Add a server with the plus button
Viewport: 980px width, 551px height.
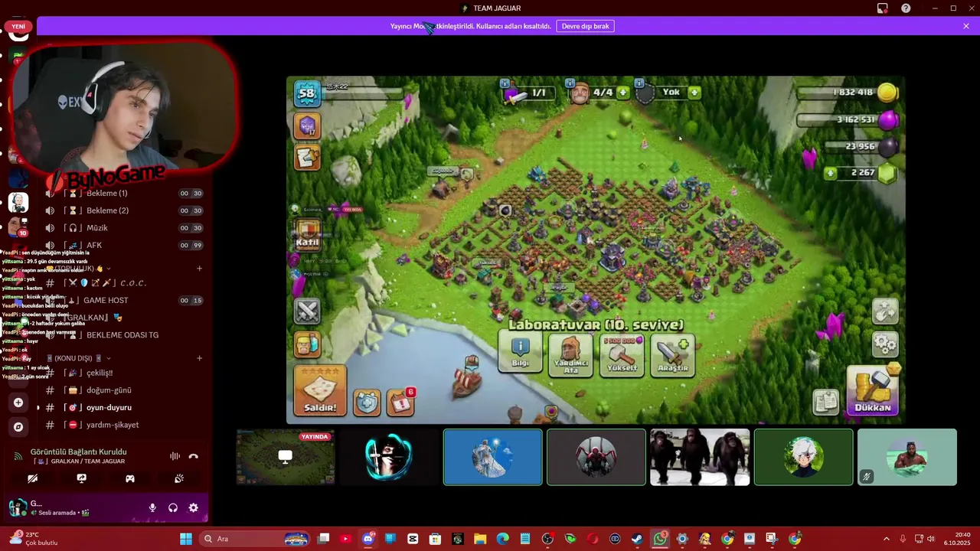coord(18,403)
